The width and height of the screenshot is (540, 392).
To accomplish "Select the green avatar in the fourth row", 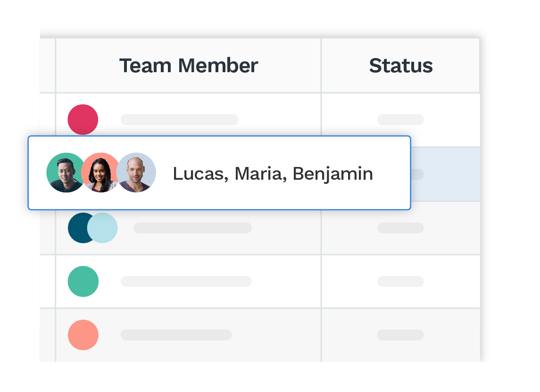I will 83,282.
